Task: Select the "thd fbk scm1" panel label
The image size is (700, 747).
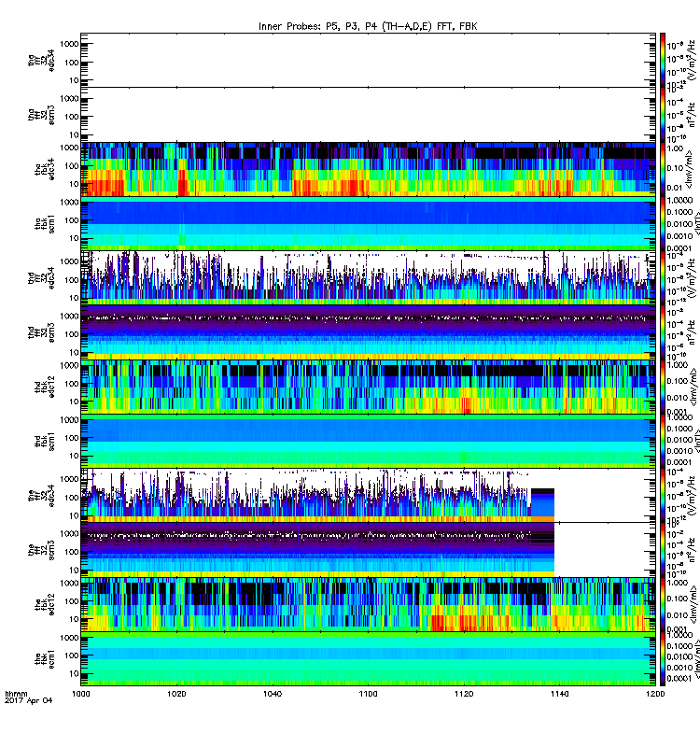Action: (45, 441)
